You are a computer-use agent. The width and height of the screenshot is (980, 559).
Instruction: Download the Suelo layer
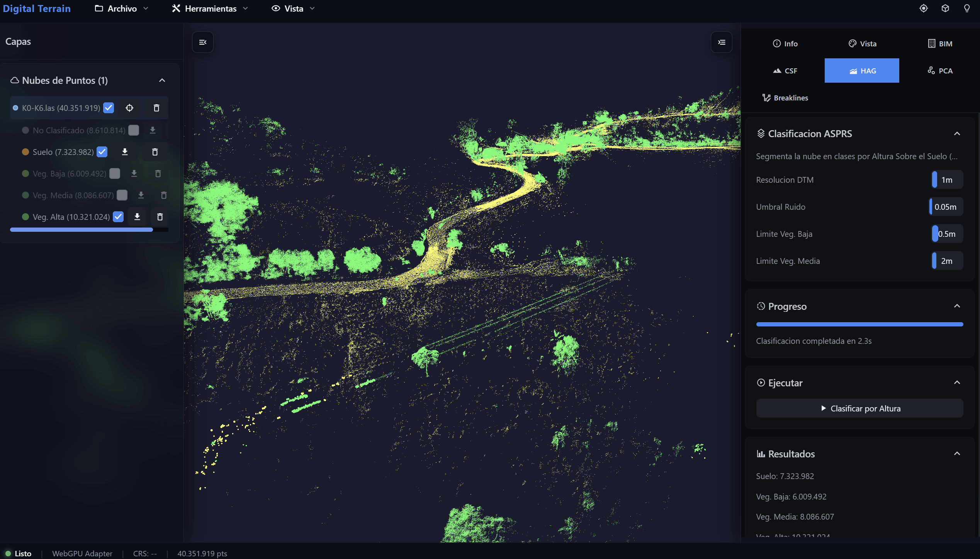(125, 152)
